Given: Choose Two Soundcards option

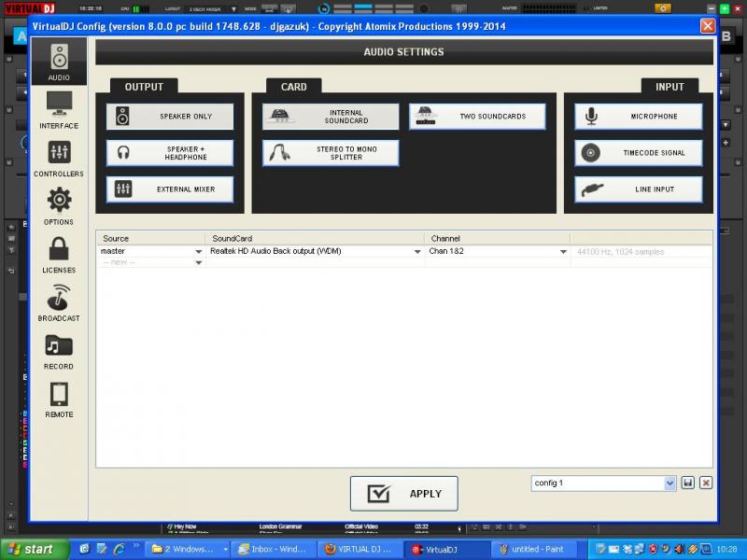Looking at the screenshot, I should (477, 116).
